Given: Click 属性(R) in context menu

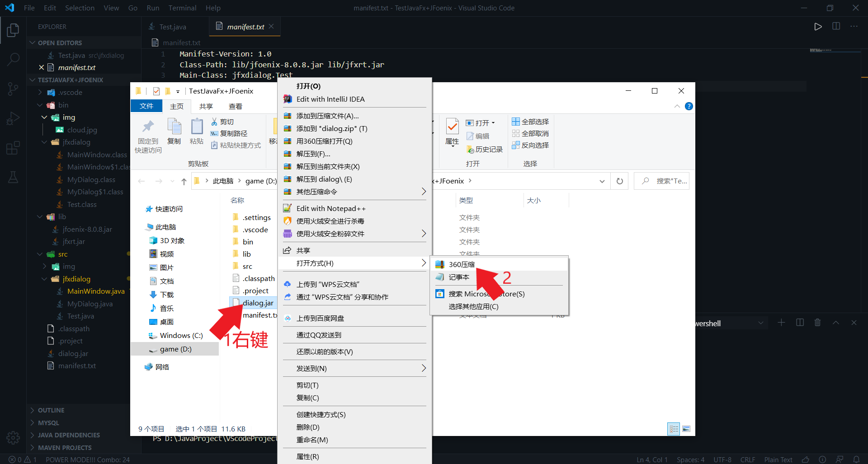Looking at the screenshot, I should (354, 456).
